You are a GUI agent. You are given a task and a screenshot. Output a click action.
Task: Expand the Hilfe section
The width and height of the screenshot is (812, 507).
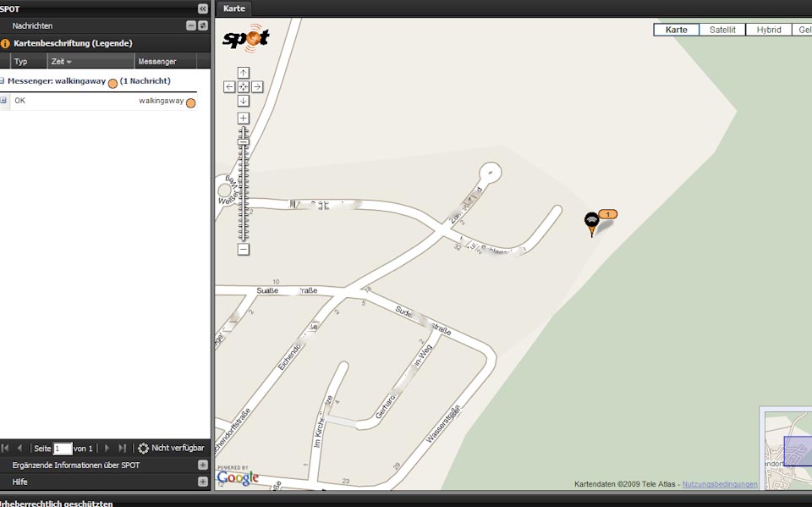point(203,481)
